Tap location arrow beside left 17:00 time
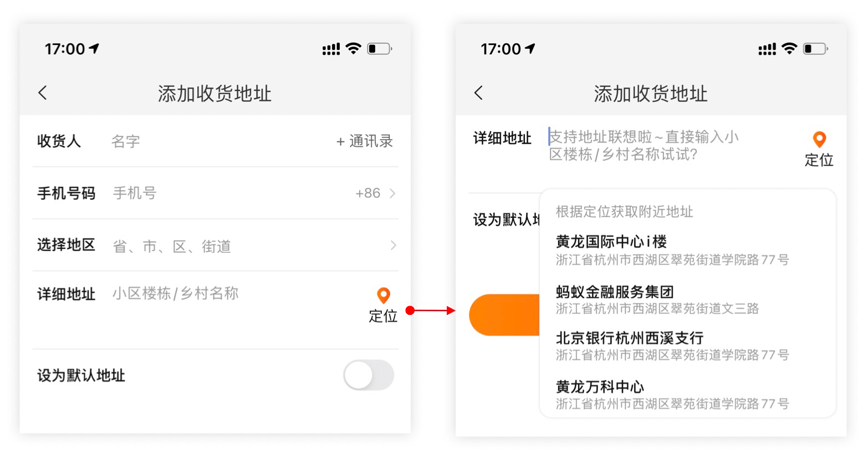Image resolution: width=868 pixels, height=458 pixels. tap(94, 49)
